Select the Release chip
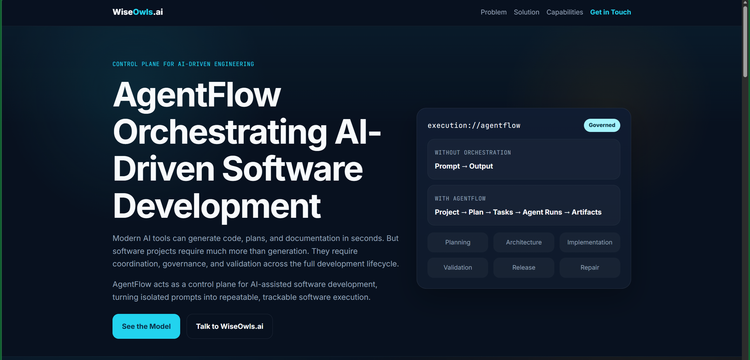Viewport: 750px width, 360px height. pyautogui.click(x=524, y=268)
